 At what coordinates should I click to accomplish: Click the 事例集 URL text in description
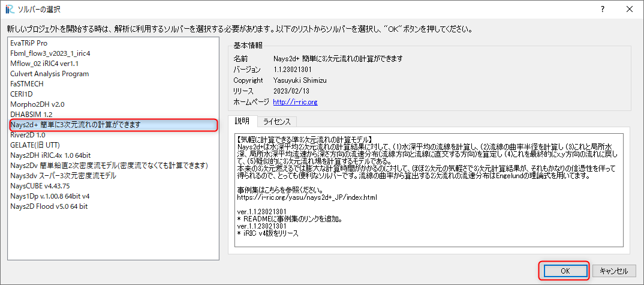pyautogui.click(x=307, y=197)
